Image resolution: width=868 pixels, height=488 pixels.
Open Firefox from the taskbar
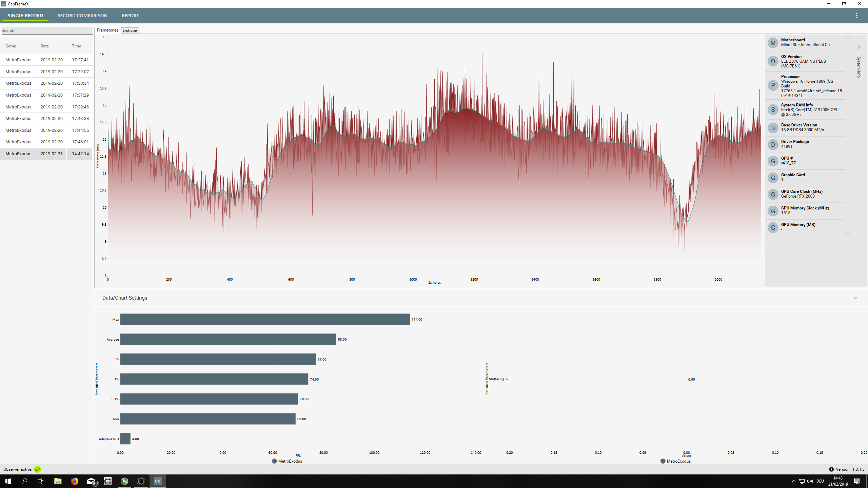point(74,481)
